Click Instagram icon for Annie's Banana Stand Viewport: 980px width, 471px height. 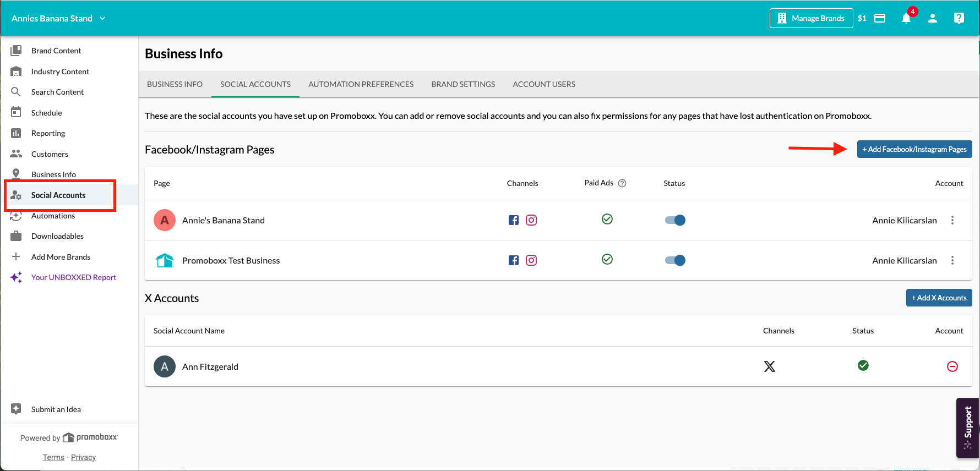point(531,220)
